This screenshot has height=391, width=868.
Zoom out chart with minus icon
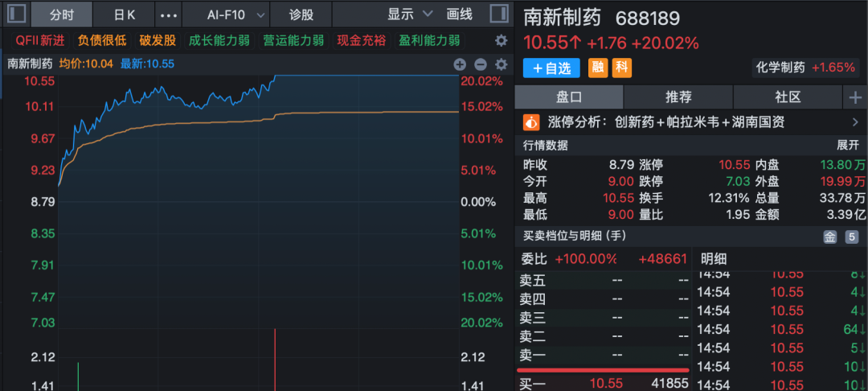click(481, 64)
